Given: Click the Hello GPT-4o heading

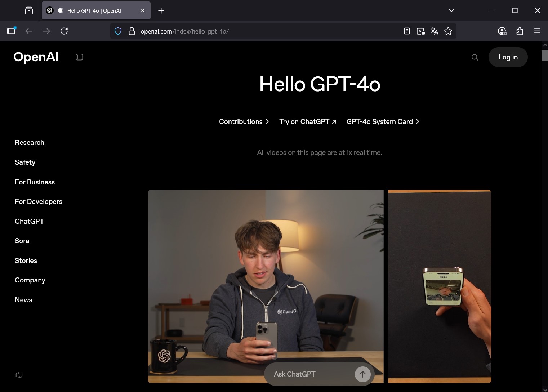Looking at the screenshot, I should coord(320,84).
